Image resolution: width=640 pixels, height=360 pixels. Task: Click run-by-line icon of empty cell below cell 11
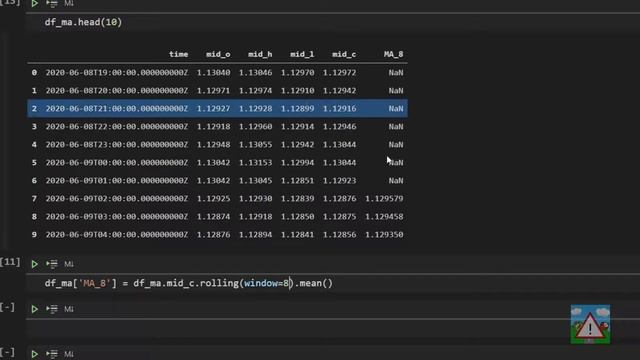(51, 309)
